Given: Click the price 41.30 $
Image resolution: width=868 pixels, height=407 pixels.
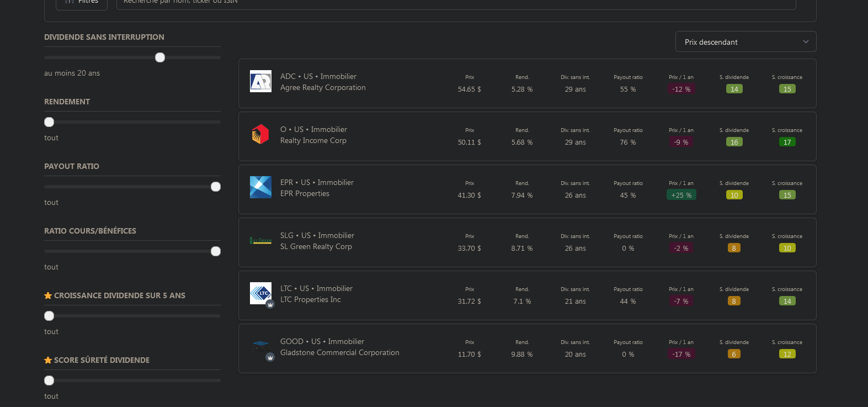Looking at the screenshot, I should click(469, 195).
